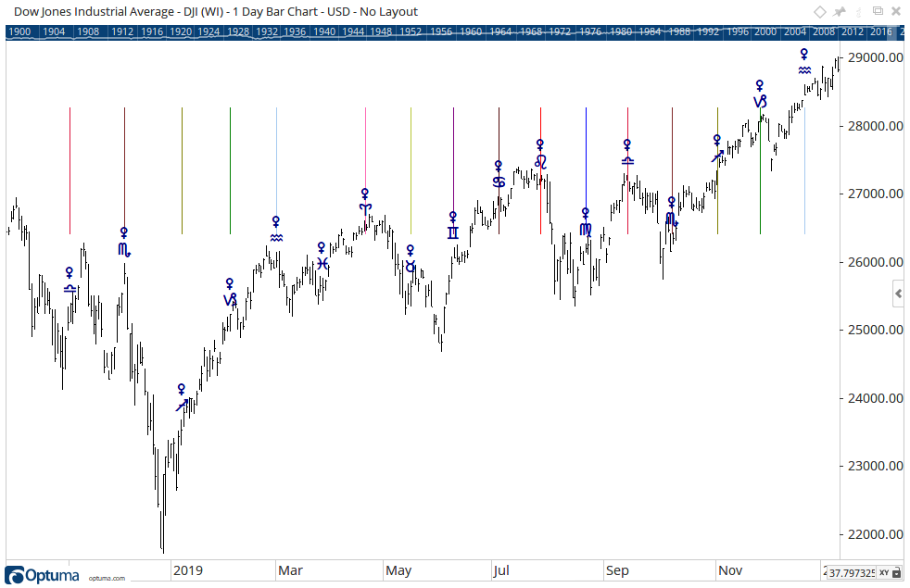This screenshot has width=910, height=588.
Task: Select the Venus in Leo glyph marker
Action: coord(540,154)
